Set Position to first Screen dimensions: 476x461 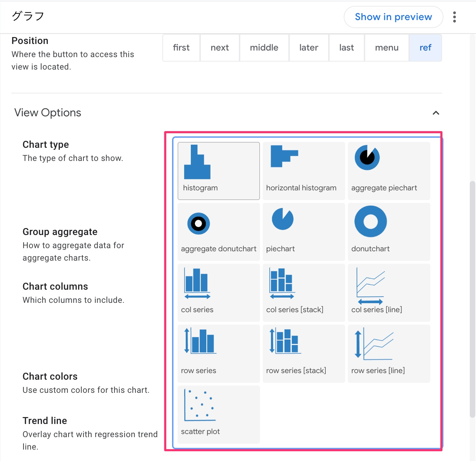tap(181, 47)
